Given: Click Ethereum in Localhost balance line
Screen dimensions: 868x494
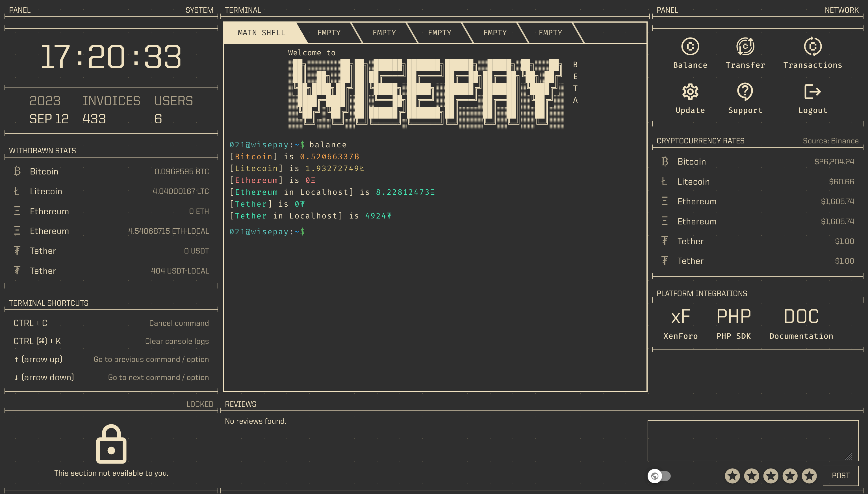Looking at the screenshot, I should [x=332, y=192].
